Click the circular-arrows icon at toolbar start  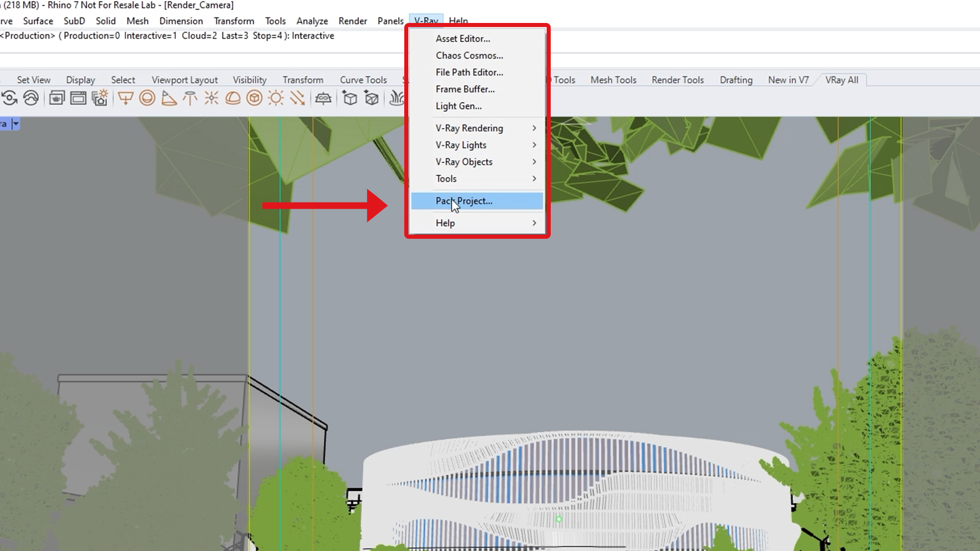click(9, 97)
